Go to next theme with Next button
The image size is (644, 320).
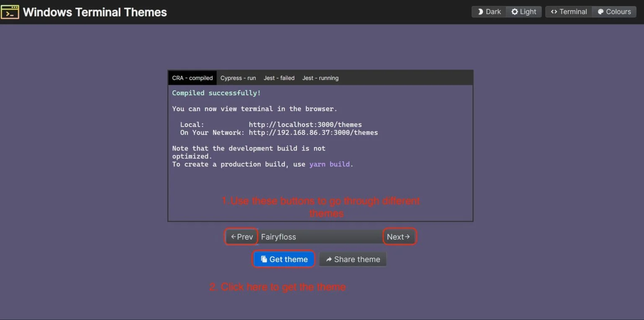[399, 237]
